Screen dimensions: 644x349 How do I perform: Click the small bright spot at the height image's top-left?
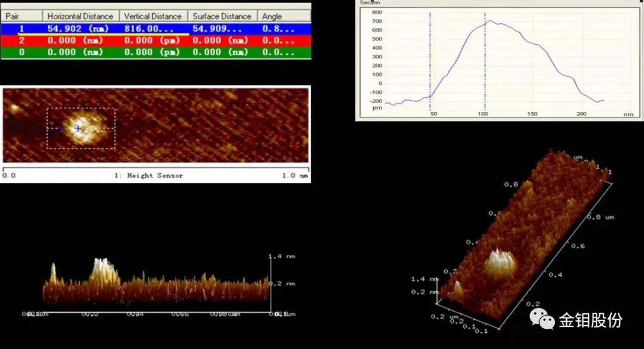click(13, 108)
